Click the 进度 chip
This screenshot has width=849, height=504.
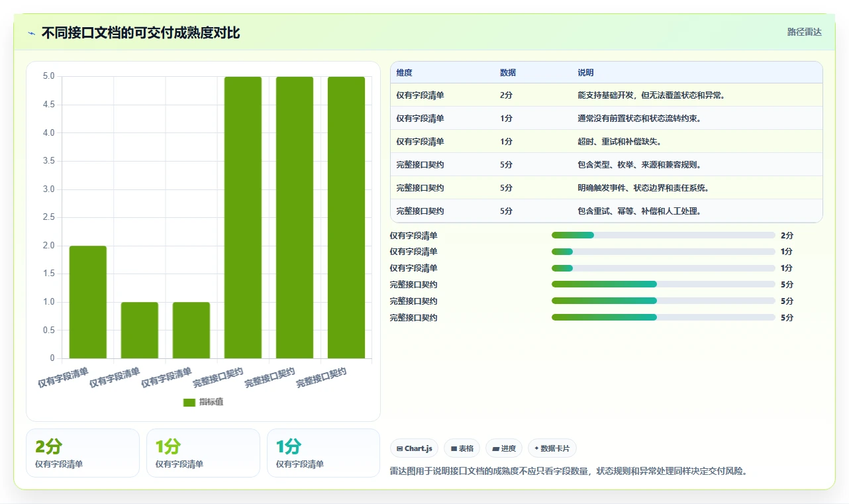click(x=504, y=448)
